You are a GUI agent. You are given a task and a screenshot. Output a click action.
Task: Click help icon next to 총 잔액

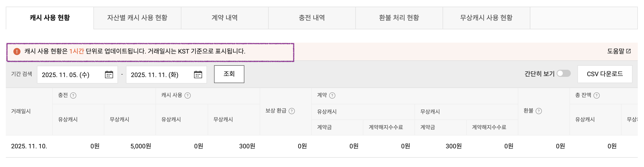pyautogui.click(x=597, y=96)
